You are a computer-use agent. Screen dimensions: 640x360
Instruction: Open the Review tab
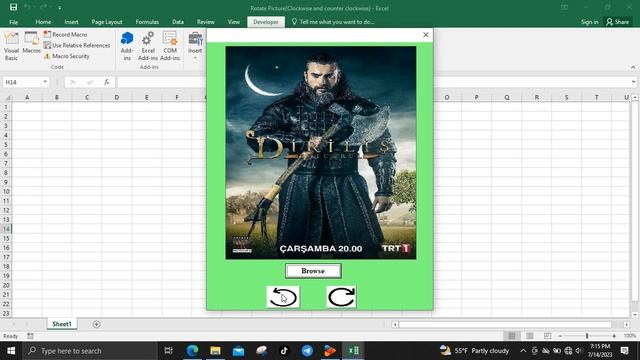pyautogui.click(x=206, y=22)
